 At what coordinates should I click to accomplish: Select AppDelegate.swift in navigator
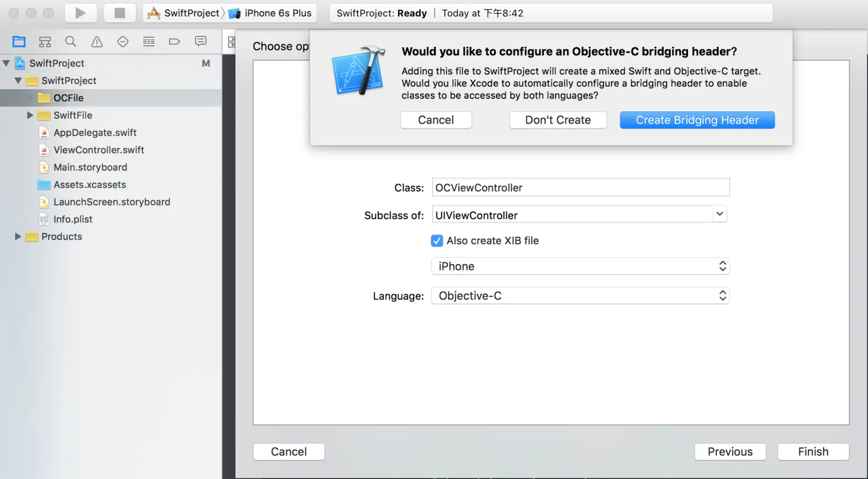pyautogui.click(x=95, y=133)
